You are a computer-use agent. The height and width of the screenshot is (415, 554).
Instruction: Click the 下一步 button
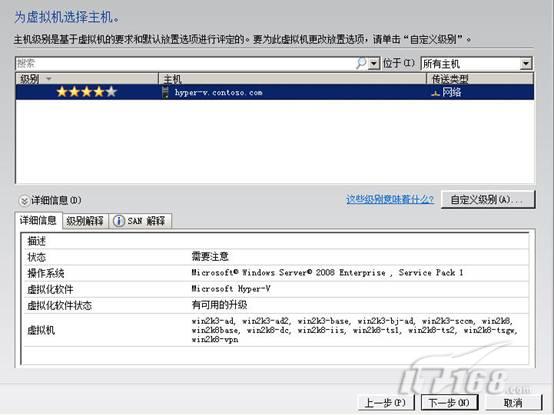(x=449, y=403)
